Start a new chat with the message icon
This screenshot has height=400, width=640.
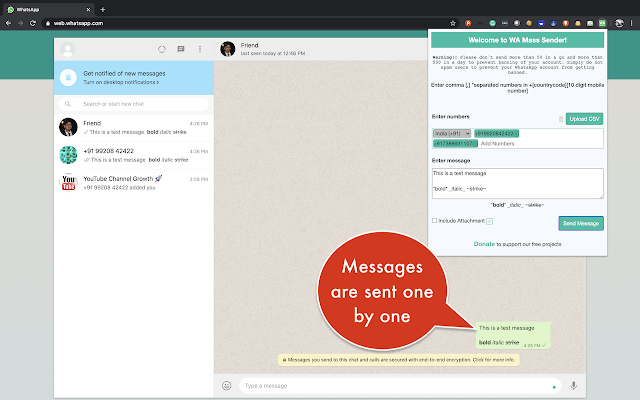point(181,49)
